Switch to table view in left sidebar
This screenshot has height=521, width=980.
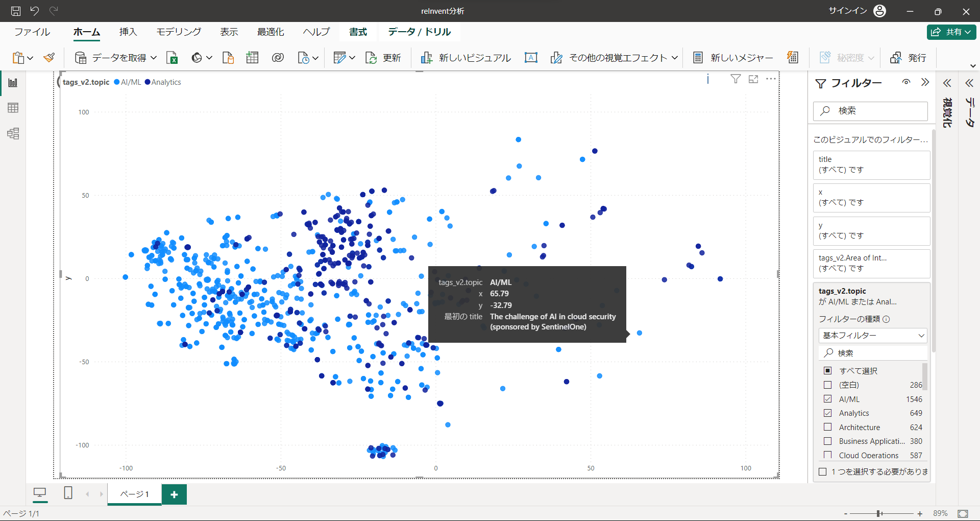point(13,108)
